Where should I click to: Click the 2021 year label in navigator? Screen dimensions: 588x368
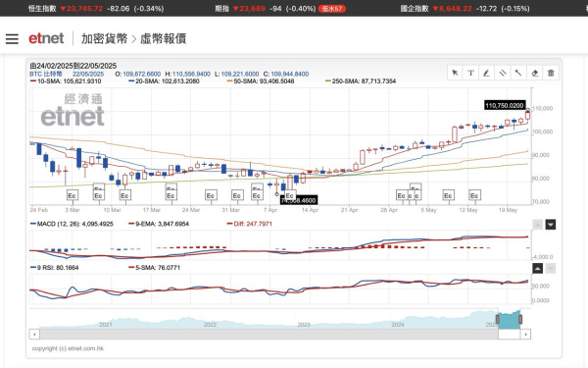point(106,325)
